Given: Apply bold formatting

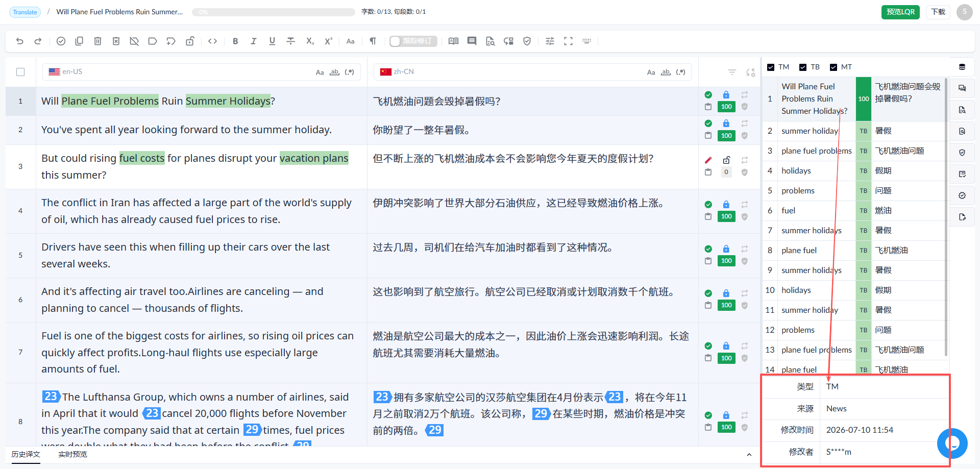Looking at the screenshot, I should click(x=235, y=41).
